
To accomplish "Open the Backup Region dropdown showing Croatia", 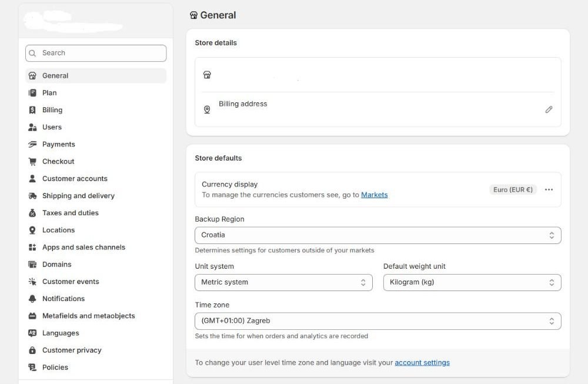I will click(378, 235).
